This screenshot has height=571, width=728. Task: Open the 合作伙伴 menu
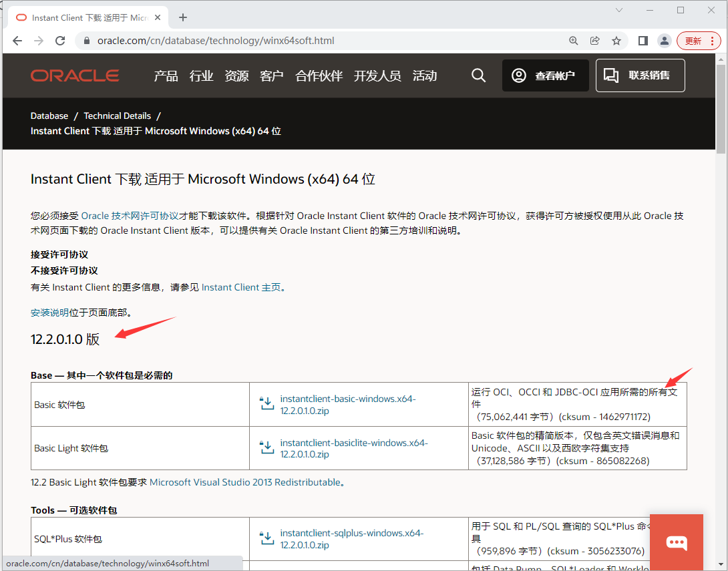tap(319, 75)
